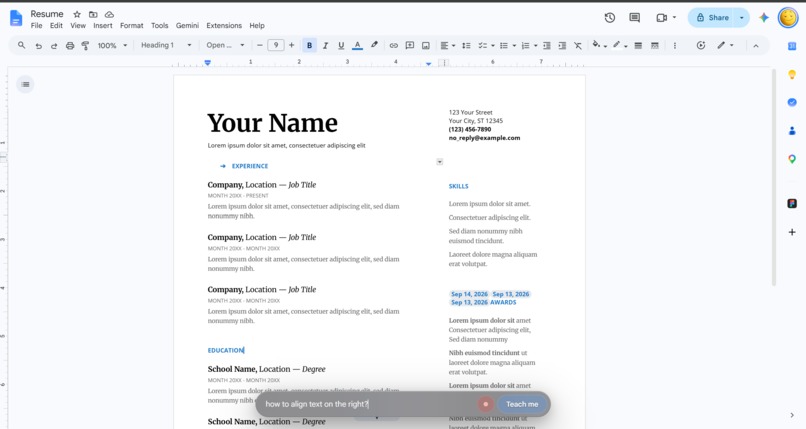Viewport: 806px width, 429px height.
Task: Decrease the indent
Action: [546, 46]
